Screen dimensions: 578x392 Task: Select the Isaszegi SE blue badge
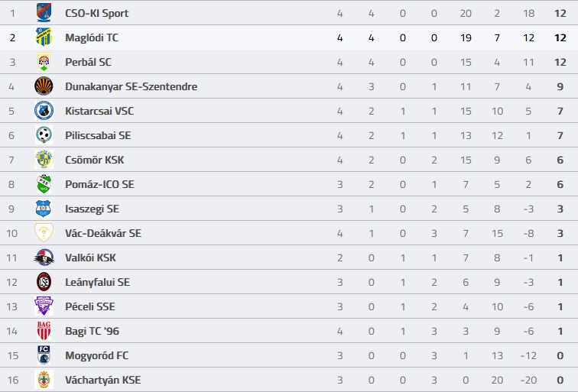(44, 209)
